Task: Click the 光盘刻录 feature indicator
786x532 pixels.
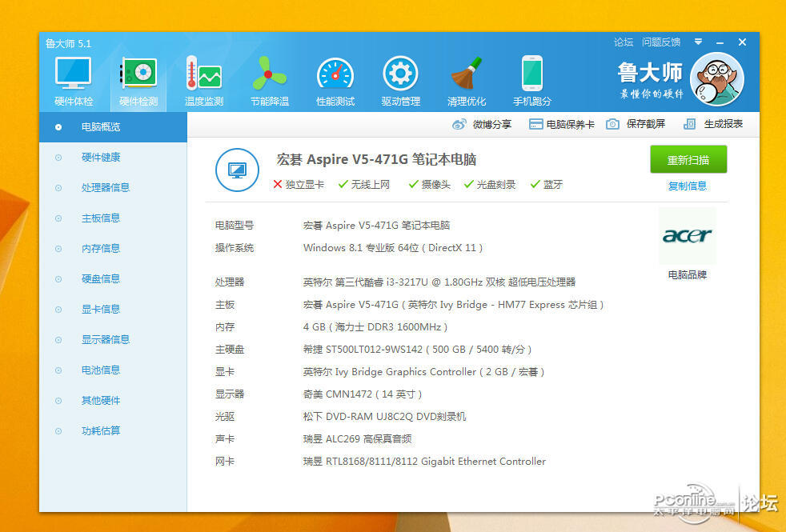Action: (490, 185)
